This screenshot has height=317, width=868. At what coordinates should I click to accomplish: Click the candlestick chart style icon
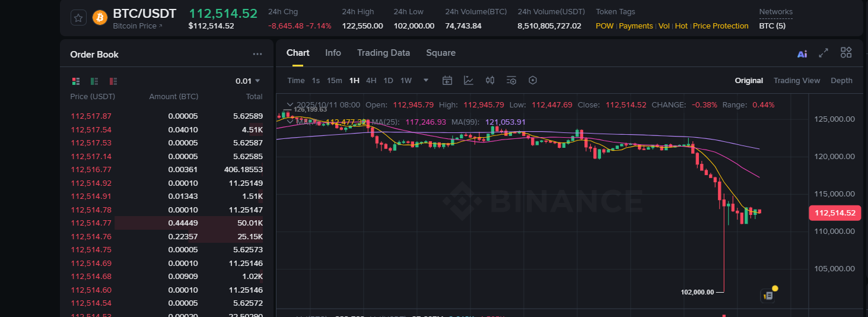[x=490, y=80]
